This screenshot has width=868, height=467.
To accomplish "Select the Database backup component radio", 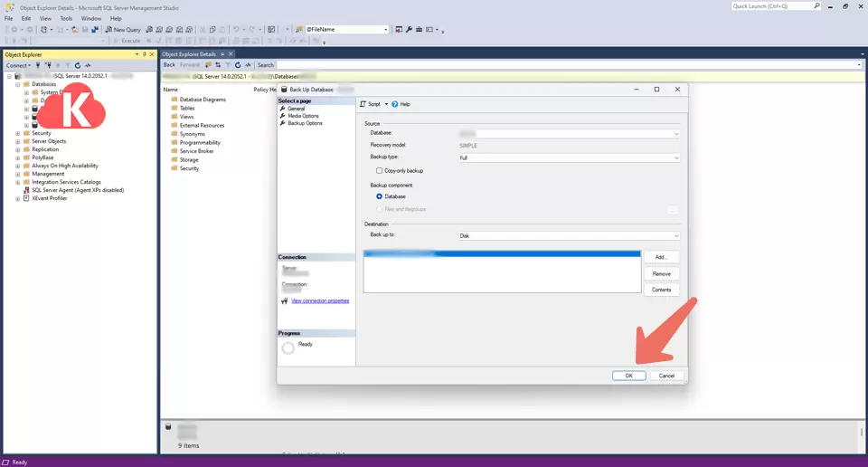I will pos(380,196).
